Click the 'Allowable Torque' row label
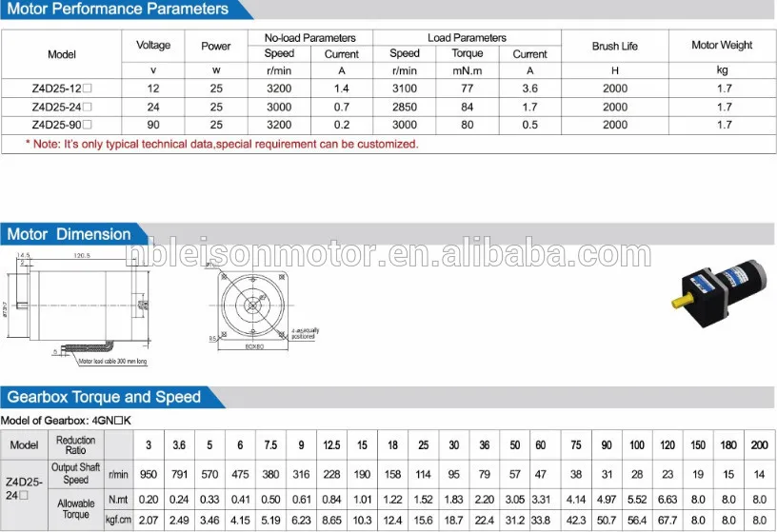 (75, 509)
